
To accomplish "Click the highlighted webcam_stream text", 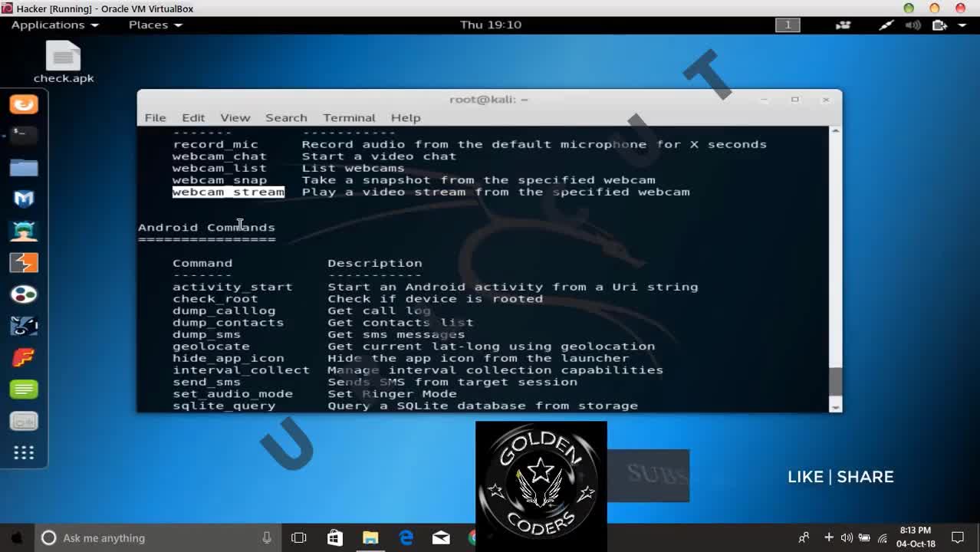I will (x=229, y=192).
